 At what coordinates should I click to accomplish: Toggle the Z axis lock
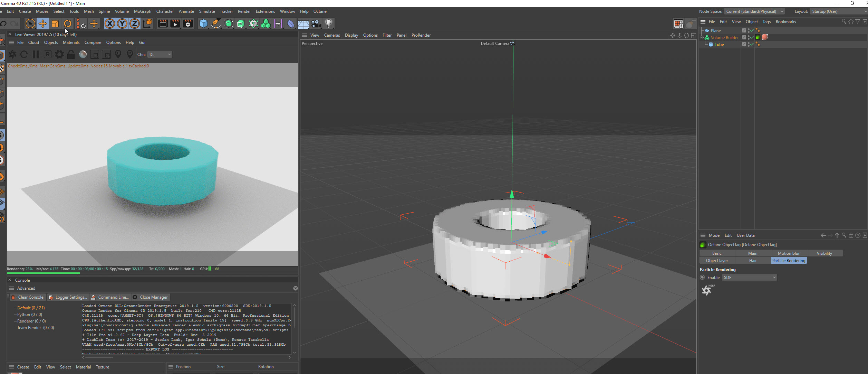[x=135, y=24]
